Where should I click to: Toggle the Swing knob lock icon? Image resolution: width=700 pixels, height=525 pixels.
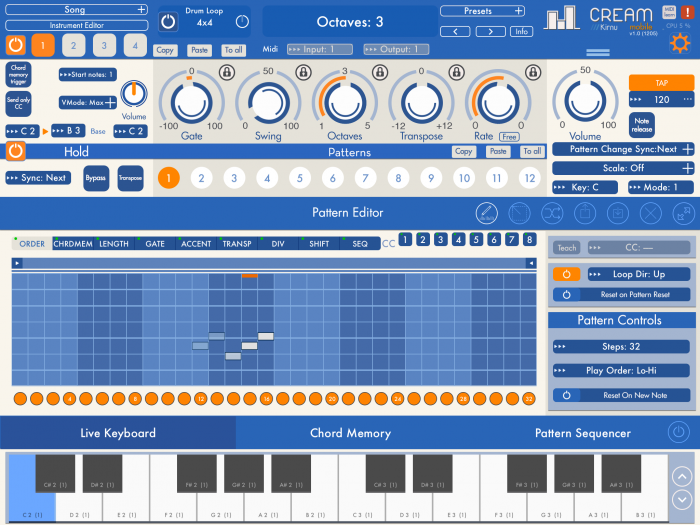click(304, 72)
